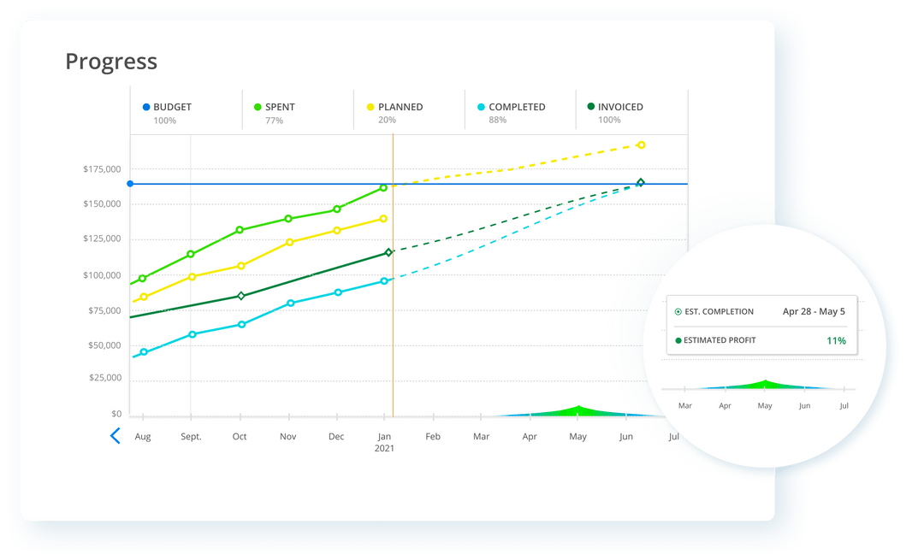Screen dimensions: 924x560
Task: Click the Spent 77% value
Action: click(274, 121)
